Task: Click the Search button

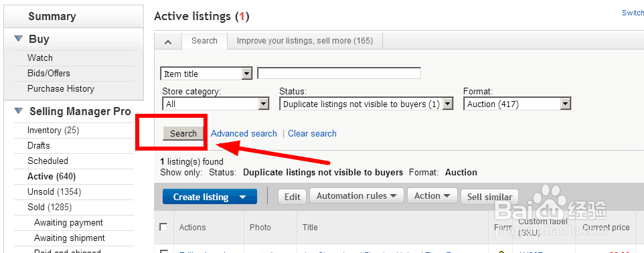Action: click(x=183, y=133)
